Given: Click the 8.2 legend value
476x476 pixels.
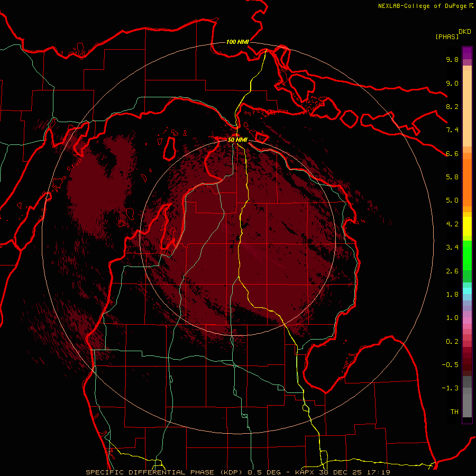Looking at the screenshot, I should click(452, 106).
